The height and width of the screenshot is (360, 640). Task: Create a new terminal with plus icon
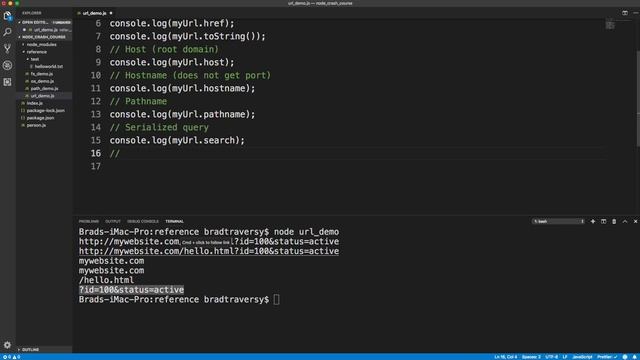click(593, 221)
